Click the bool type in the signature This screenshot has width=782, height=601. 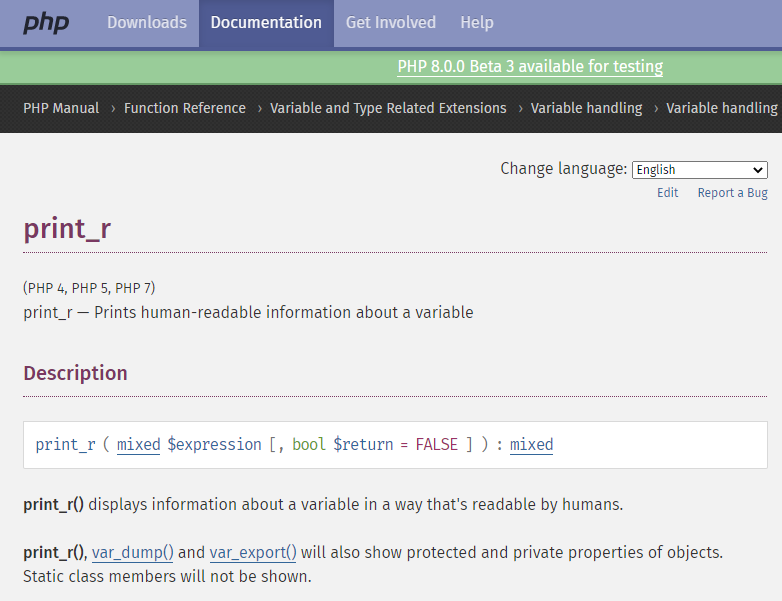[309, 444]
